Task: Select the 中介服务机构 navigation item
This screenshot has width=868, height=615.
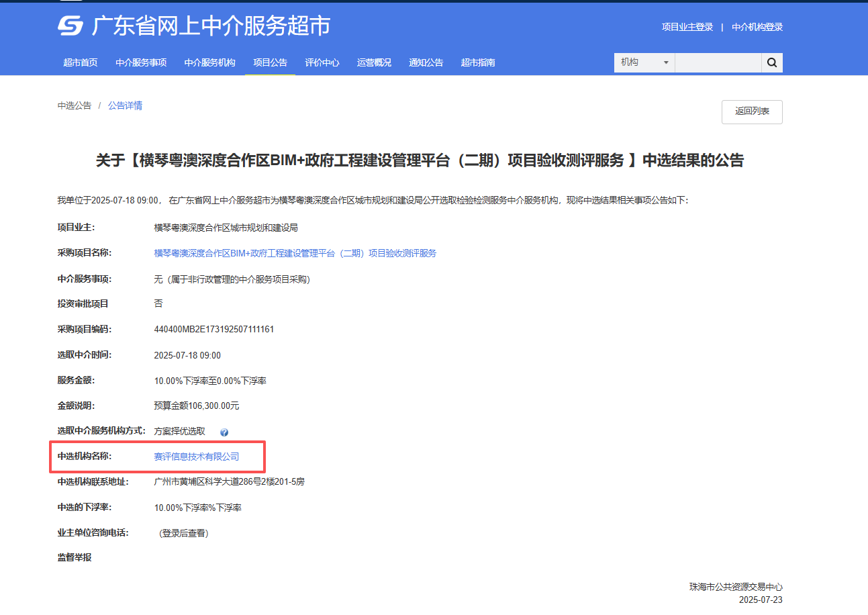Action: tap(209, 62)
